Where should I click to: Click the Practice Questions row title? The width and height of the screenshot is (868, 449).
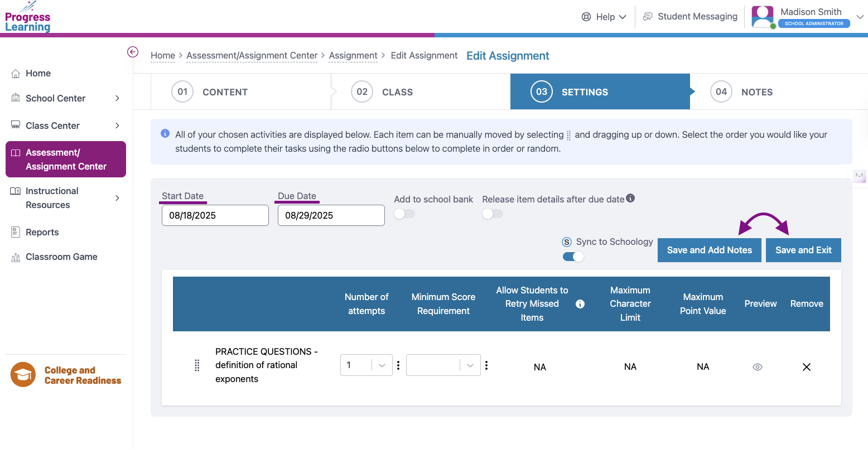[x=267, y=365]
